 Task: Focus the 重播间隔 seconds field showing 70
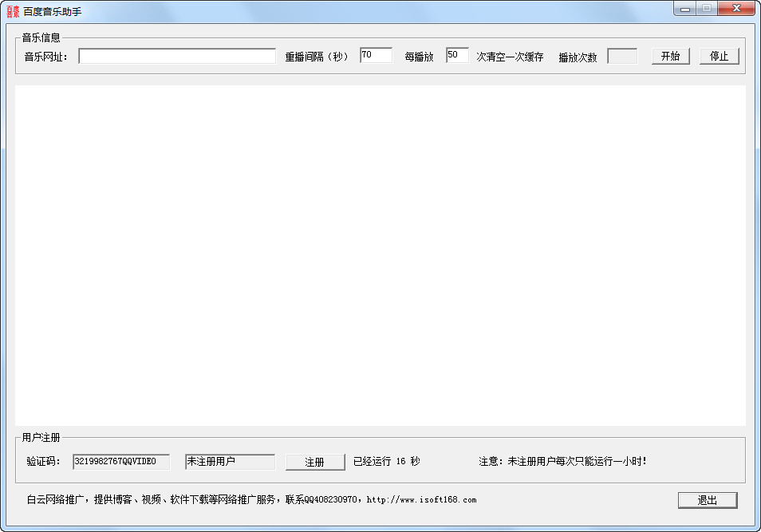377,55
